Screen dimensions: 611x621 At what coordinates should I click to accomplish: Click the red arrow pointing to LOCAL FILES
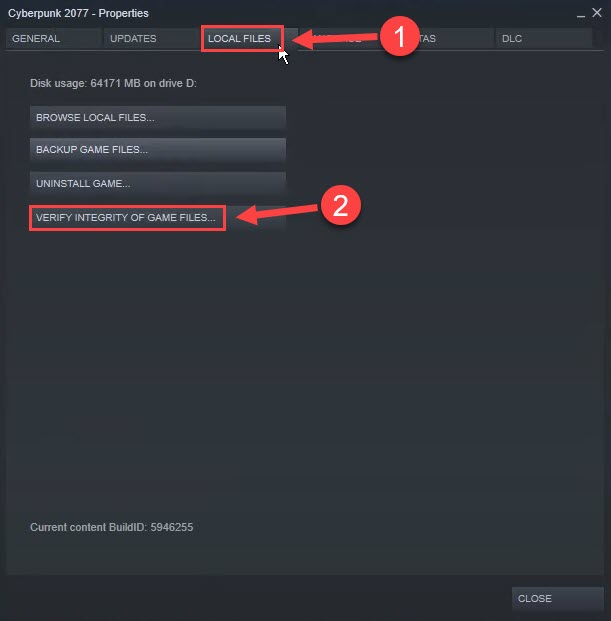(336, 39)
